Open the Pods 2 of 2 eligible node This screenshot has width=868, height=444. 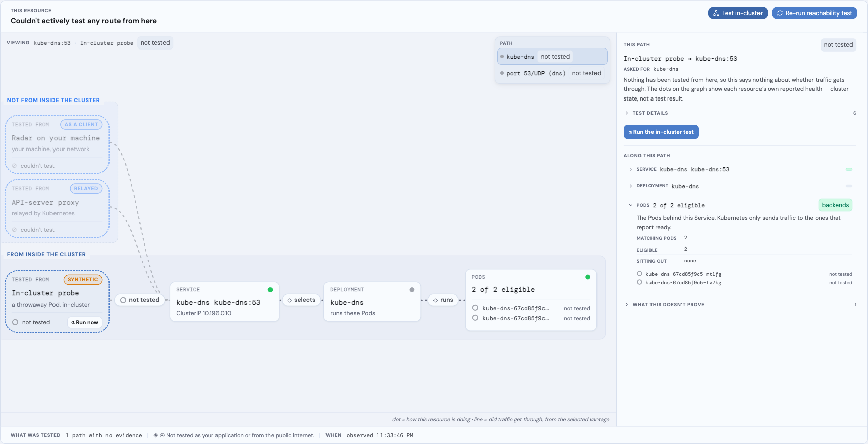(x=531, y=300)
